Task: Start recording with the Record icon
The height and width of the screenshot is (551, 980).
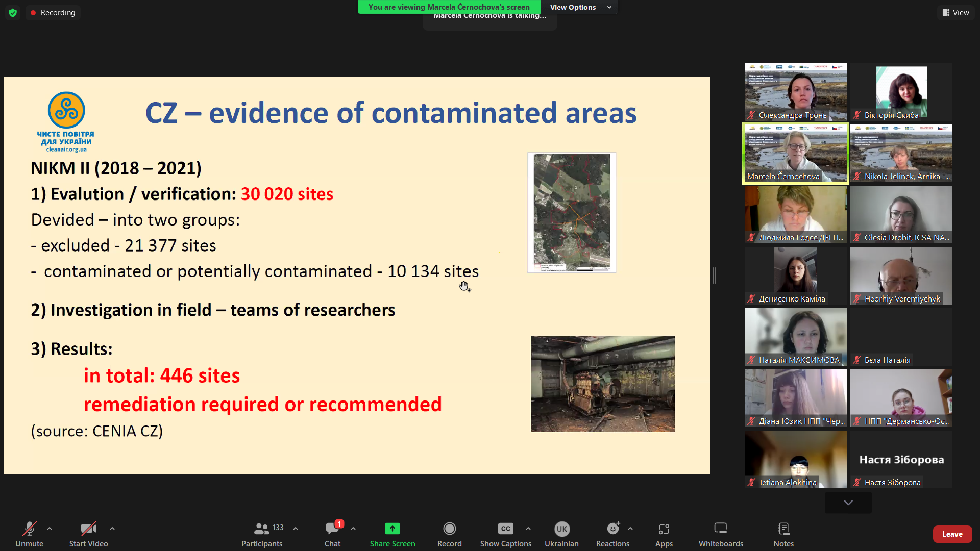Action: coord(449,529)
